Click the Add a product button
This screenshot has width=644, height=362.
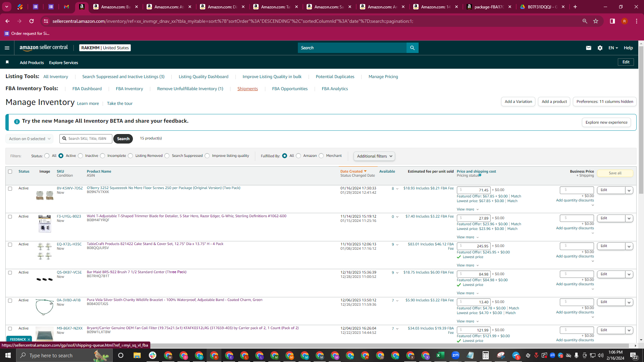pyautogui.click(x=554, y=102)
